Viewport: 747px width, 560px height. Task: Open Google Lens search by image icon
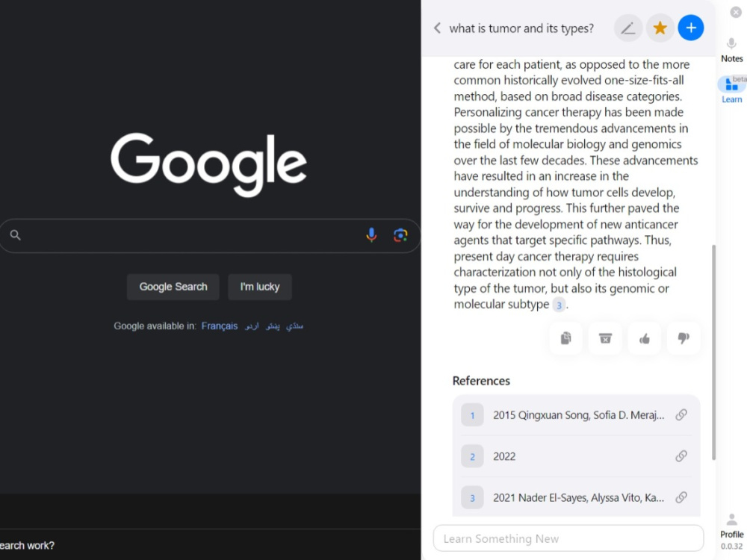(400, 234)
